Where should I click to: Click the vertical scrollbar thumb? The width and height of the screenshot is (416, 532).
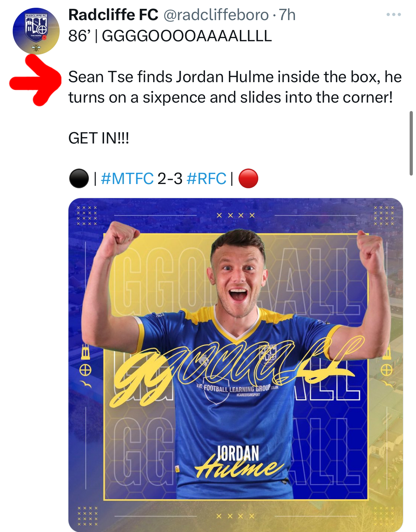pyautogui.click(x=411, y=143)
